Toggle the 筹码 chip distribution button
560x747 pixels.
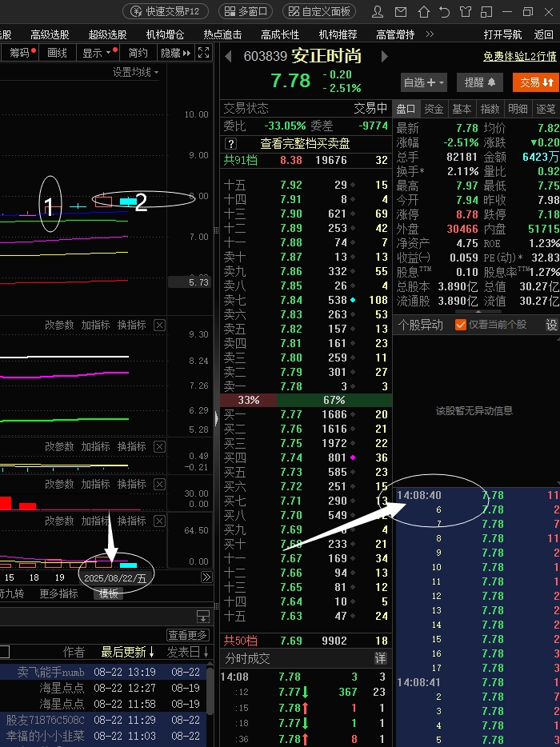tap(19, 53)
